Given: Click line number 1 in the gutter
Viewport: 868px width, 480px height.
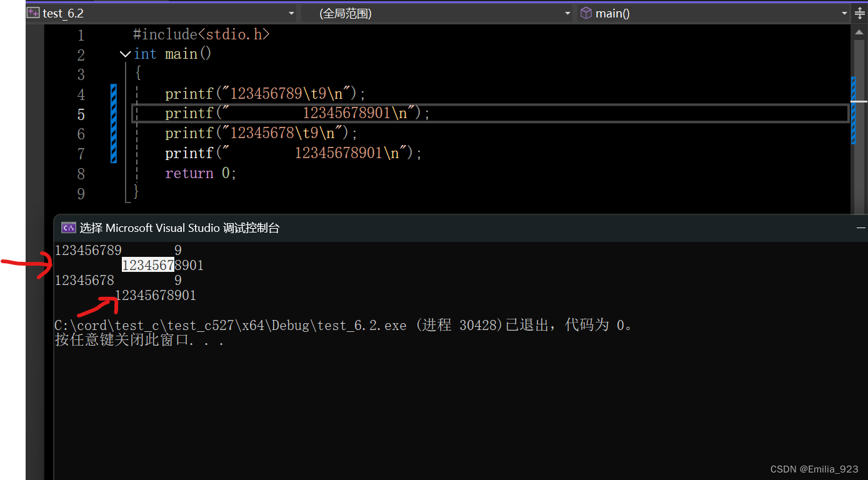Looking at the screenshot, I should 81,35.
